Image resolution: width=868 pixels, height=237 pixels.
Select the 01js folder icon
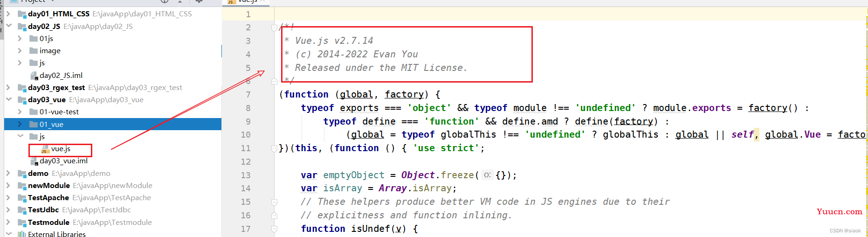[34, 38]
